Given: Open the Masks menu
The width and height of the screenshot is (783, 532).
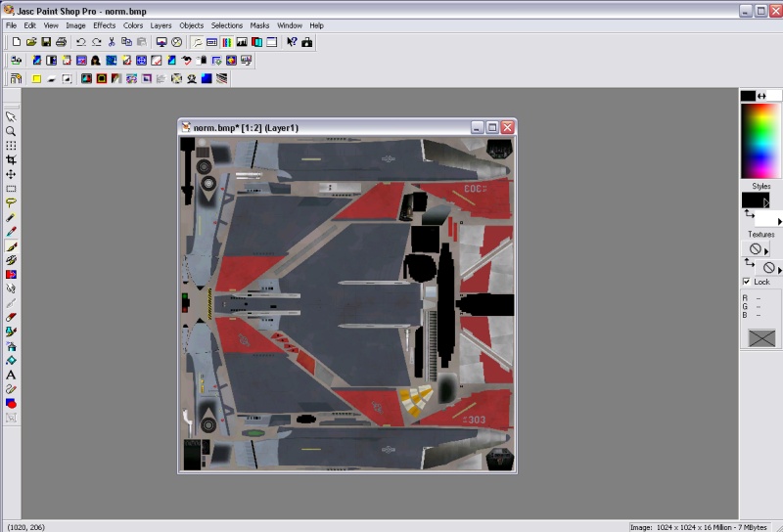Looking at the screenshot, I should (x=259, y=25).
